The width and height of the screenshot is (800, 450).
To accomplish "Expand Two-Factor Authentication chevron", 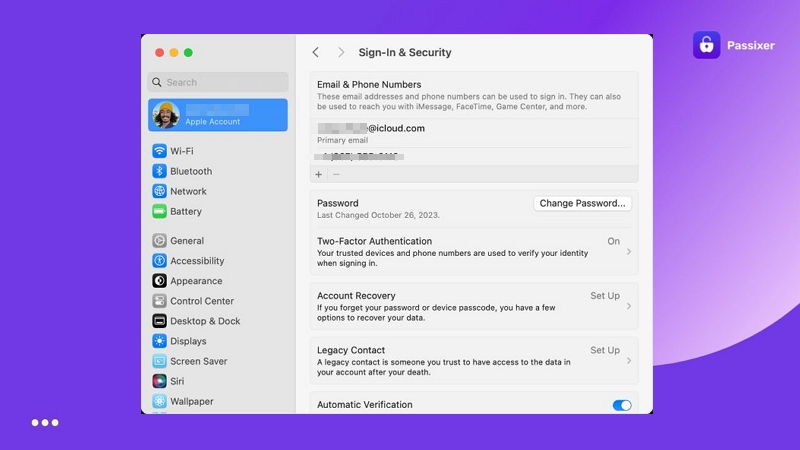I will [629, 252].
